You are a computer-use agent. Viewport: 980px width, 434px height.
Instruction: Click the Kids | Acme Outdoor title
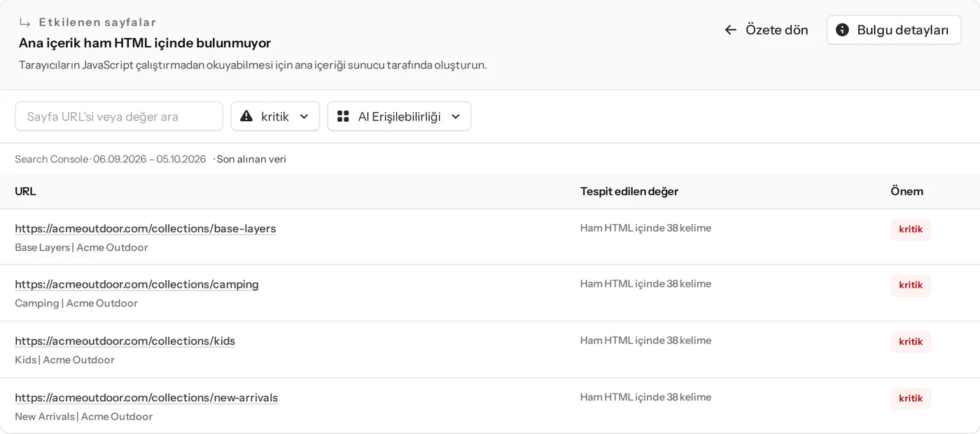click(x=64, y=360)
